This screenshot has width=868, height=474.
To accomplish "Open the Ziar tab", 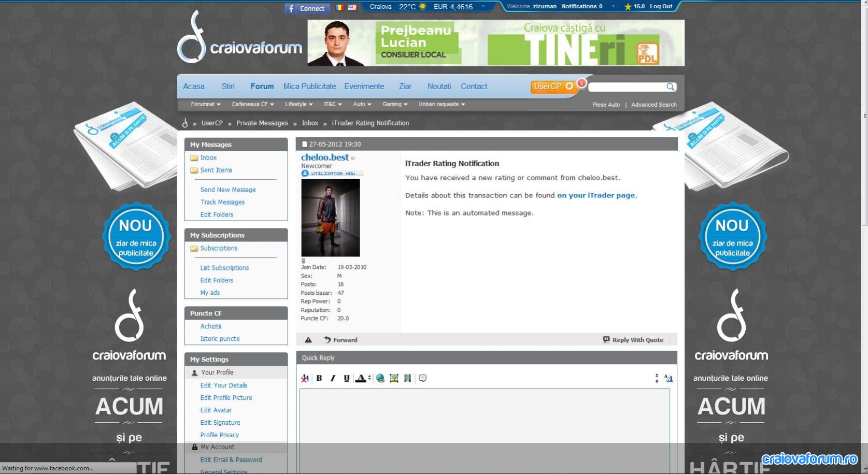I will (x=405, y=87).
